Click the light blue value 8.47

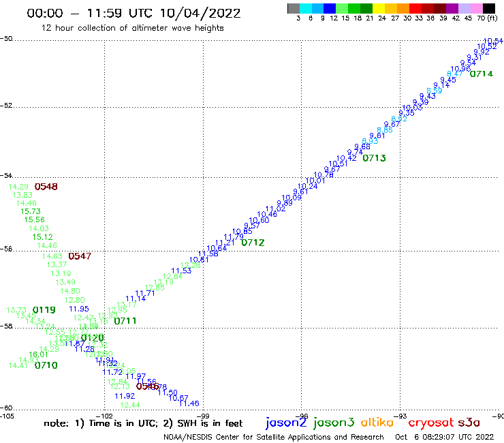pyautogui.click(x=455, y=74)
